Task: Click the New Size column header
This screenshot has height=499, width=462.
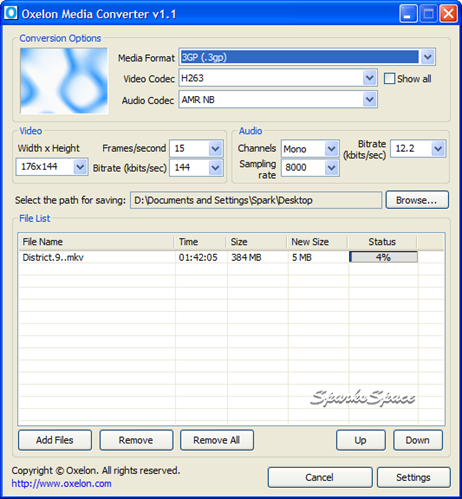Action: click(x=317, y=242)
